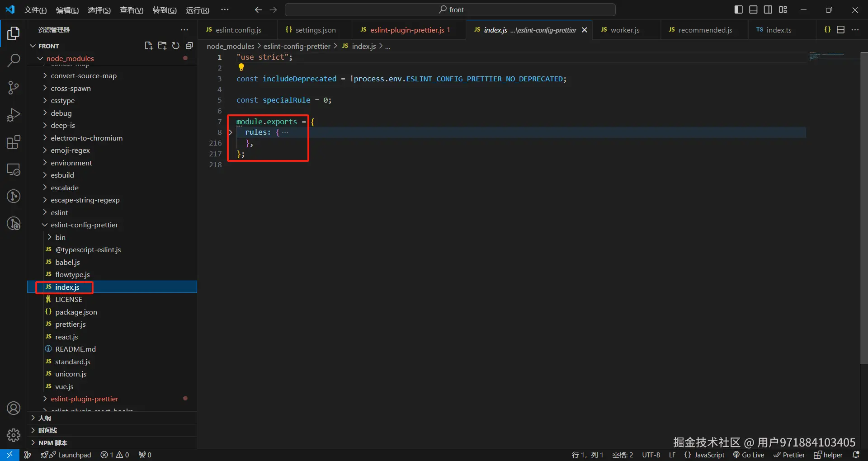Screen dimensions: 868x461
Task: Click New Folder icon in explorer header
Action: click(x=162, y=46)
